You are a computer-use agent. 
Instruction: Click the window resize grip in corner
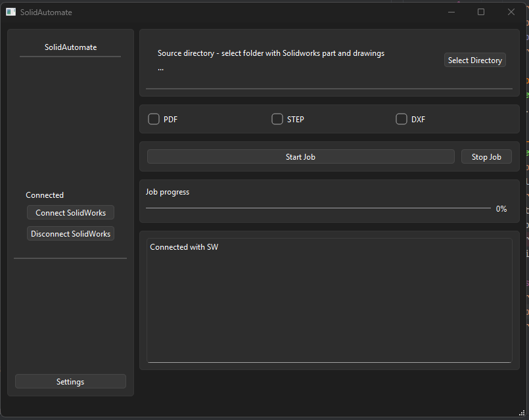pyautogui.click(x=522, y=413)
